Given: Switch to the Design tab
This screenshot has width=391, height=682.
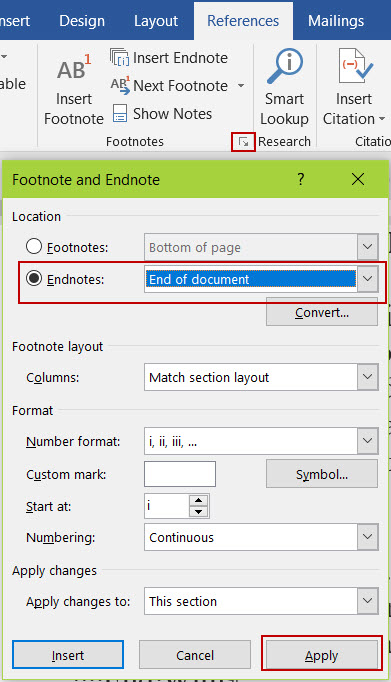Looking at the screenshot, I should click(82, 21).
